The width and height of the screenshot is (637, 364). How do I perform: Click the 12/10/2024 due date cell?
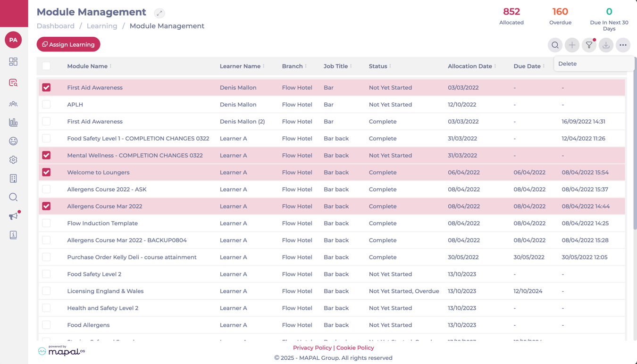528,291
